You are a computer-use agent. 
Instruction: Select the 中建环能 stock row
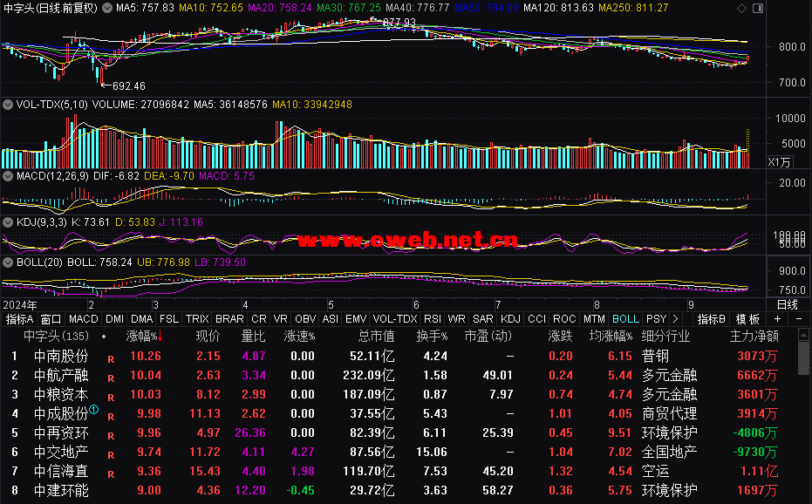point(396,490)
